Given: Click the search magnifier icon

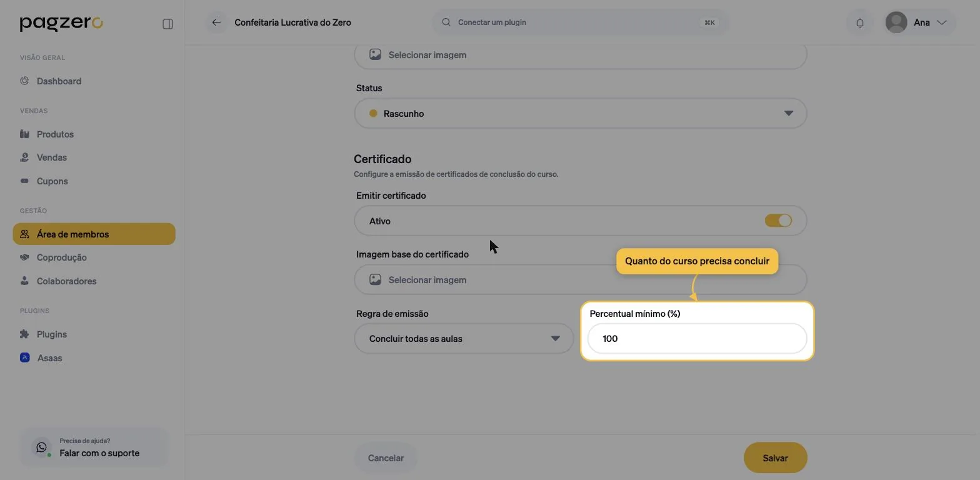Looking at the screenshot, I should pyautogui.click(x=446, y=22).
